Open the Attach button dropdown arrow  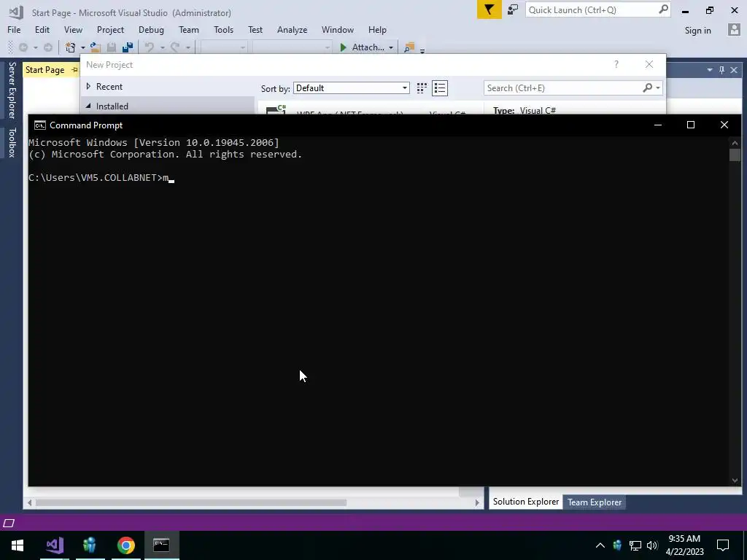391,47
